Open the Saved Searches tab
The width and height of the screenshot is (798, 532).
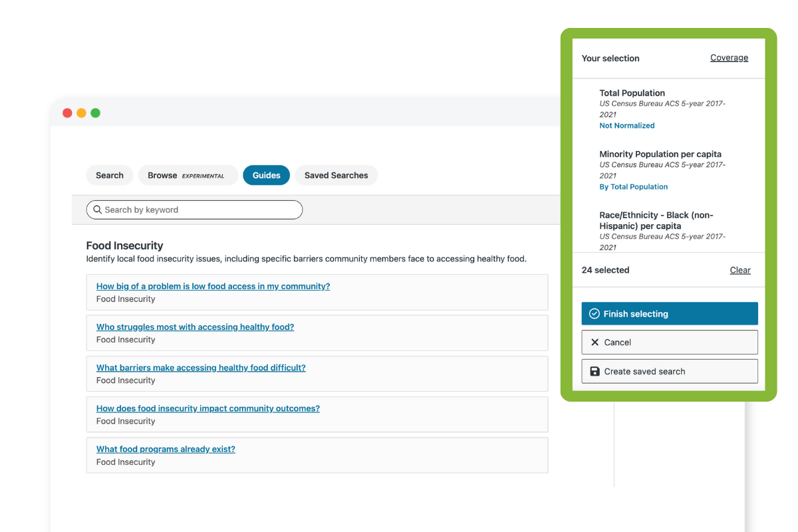(336, 176)
